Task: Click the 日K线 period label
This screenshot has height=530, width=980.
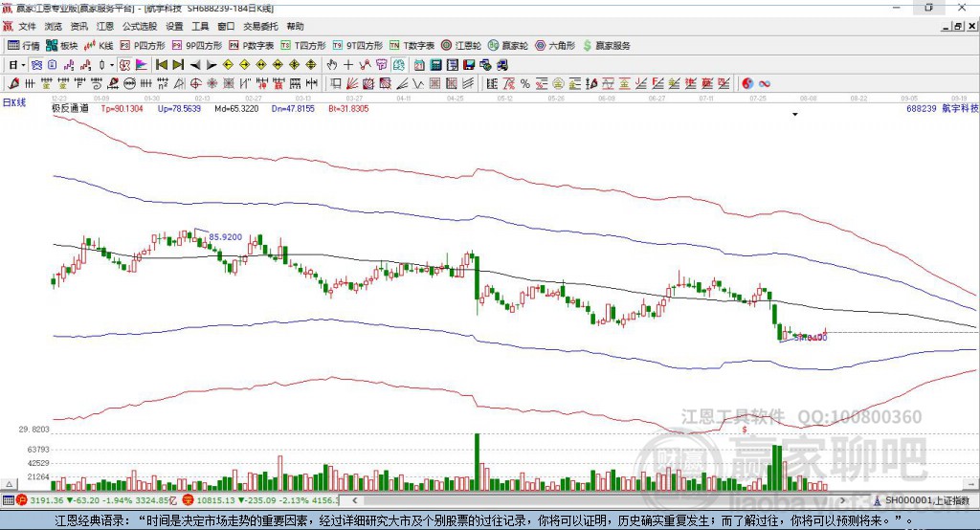Action: pos(14,102)
